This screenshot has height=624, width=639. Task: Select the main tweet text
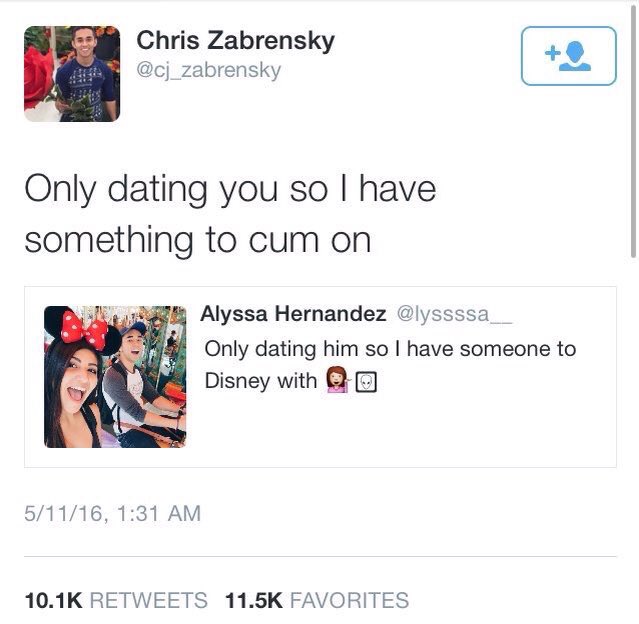(x=230, y=214)
